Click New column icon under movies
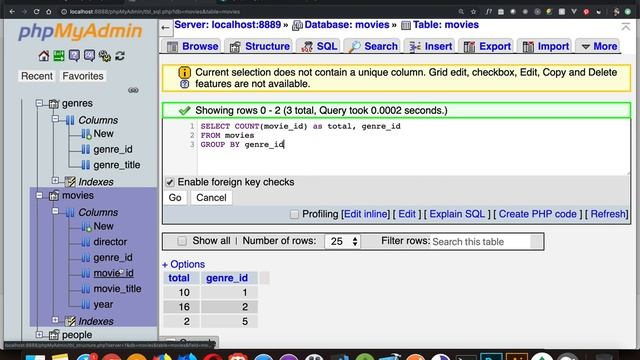Viewport: 640px width, 360px height. [86, 227]
